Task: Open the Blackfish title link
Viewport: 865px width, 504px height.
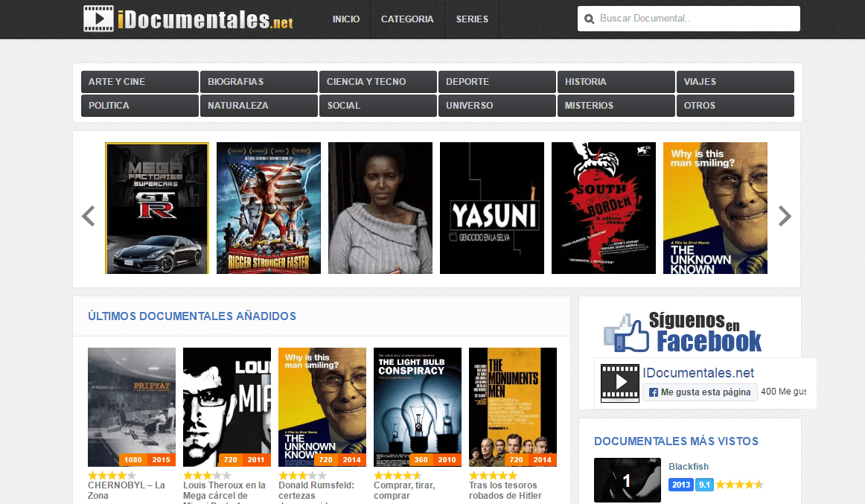Action: click(x=689, y=467)
